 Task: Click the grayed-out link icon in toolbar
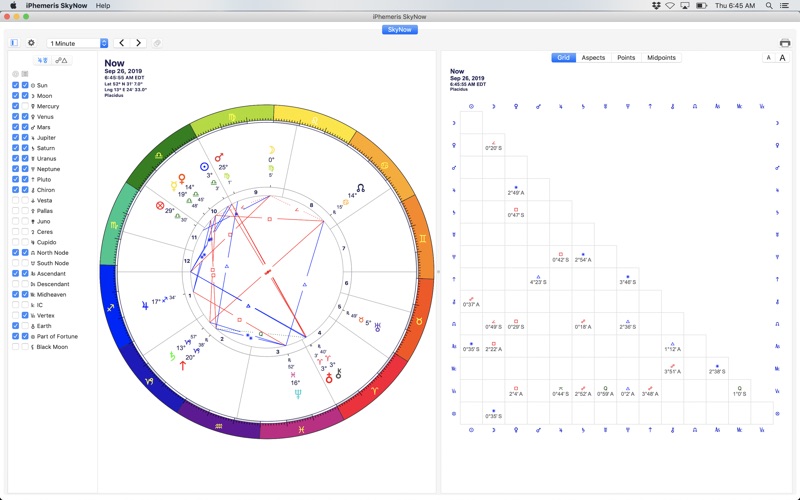(x=157, y=43)
